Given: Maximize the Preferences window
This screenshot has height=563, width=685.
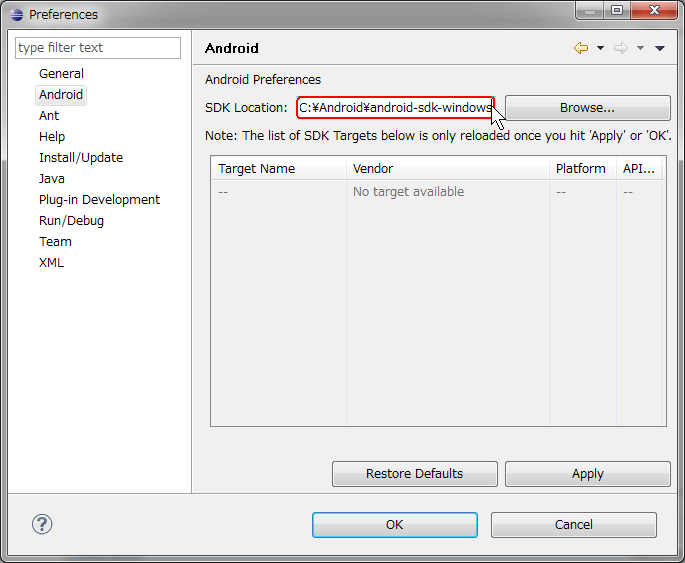Looking at the screenshot, I should click(x=617, y=10).
